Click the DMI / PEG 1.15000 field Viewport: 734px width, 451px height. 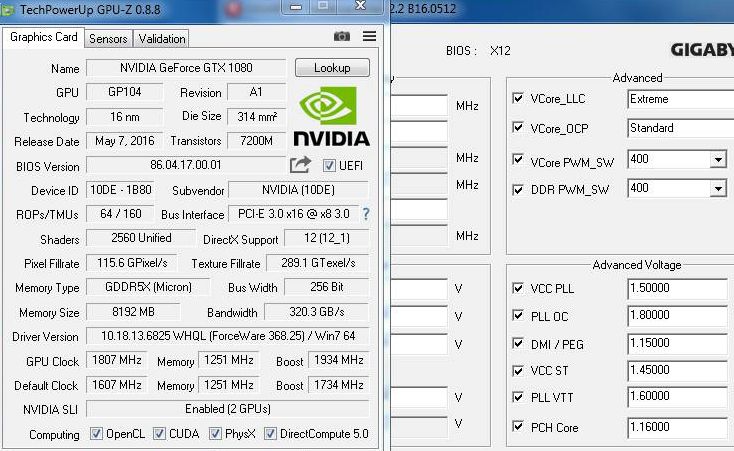point(677,343)
